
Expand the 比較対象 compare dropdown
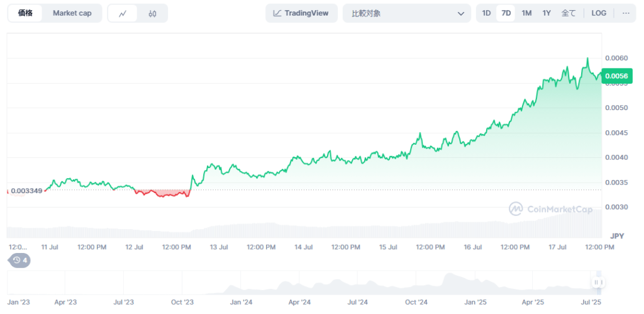point(406,13)
